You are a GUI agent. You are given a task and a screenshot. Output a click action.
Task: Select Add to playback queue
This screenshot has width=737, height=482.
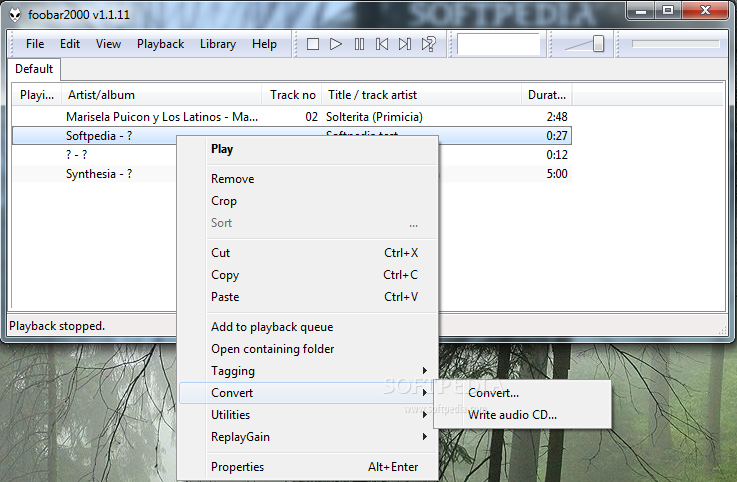(x=308, y=327)
